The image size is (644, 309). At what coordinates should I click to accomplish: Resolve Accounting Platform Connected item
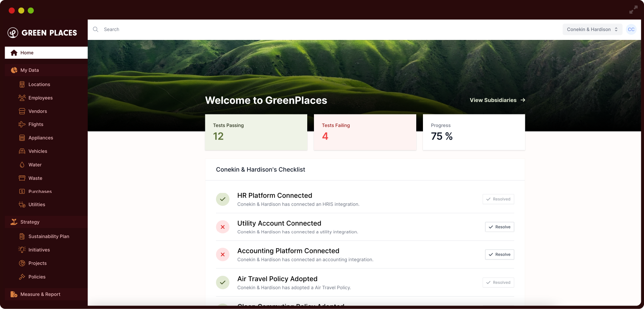(x=499, y=255)
